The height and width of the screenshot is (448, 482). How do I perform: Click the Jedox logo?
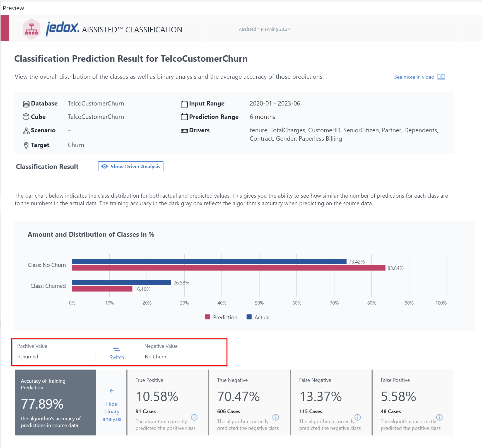(62, 28)
